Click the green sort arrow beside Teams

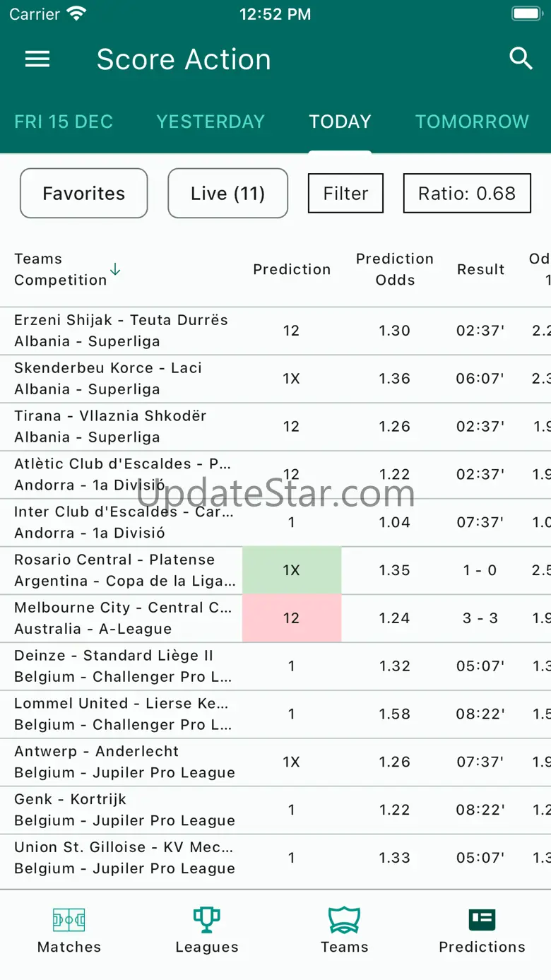(x=115, y=269)
